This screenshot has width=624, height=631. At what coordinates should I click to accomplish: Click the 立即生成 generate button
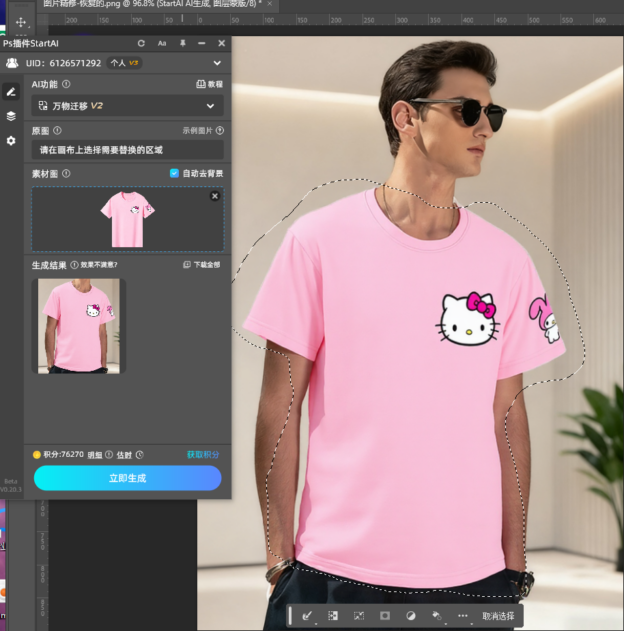(x=127, y=478)
